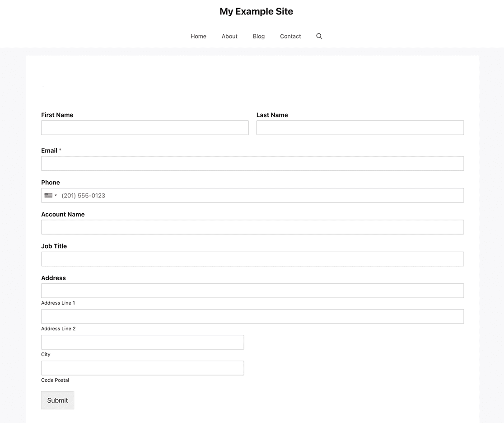Select the required Email field
This screenshot has height=423, width=504.
252,163
